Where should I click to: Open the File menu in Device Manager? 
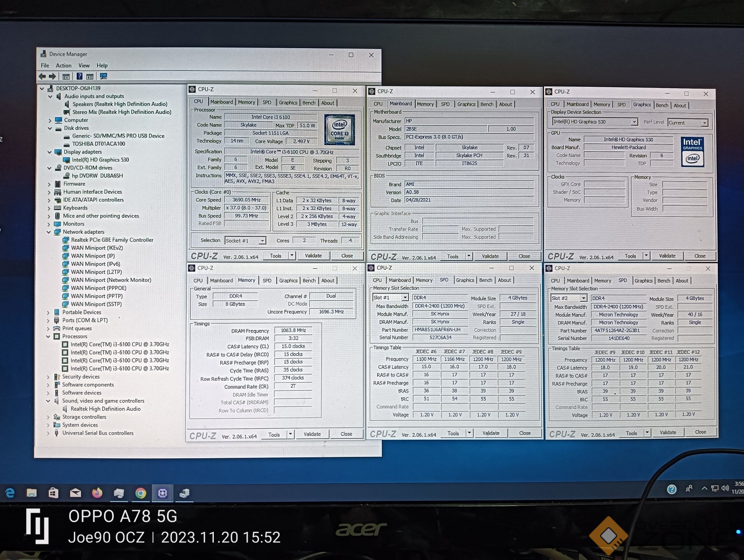[x=45, y=65]
